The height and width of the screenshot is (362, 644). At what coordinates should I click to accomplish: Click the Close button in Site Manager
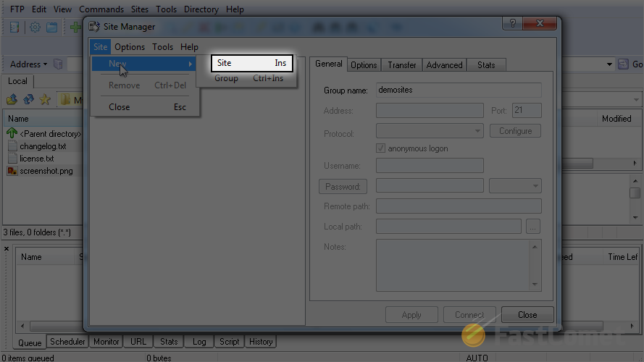coord(527,315)
